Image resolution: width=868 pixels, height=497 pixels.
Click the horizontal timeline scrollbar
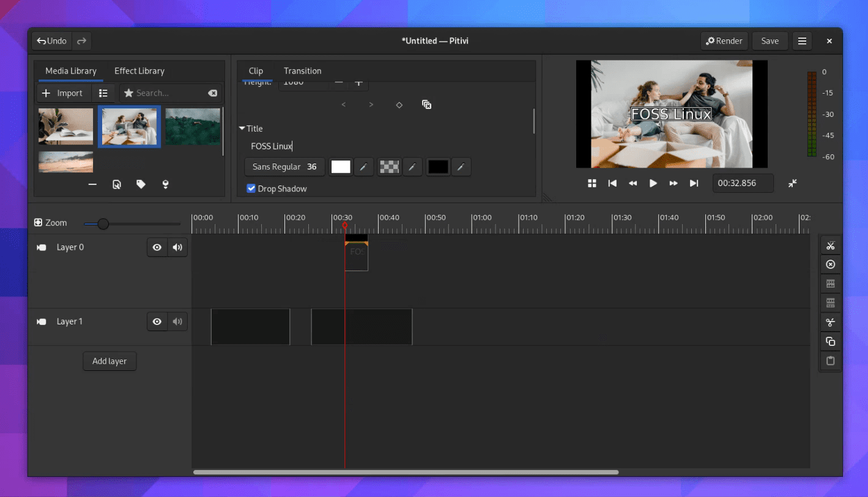pos(406,472)
